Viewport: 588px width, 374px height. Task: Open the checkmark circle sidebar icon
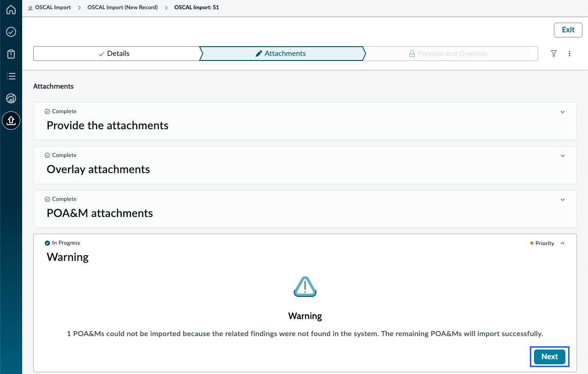[x=11, y=32]
